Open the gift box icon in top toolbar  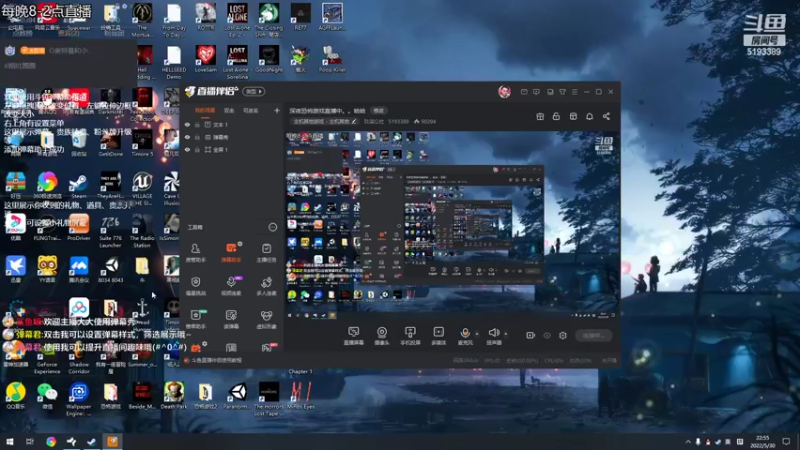point(540,116)
